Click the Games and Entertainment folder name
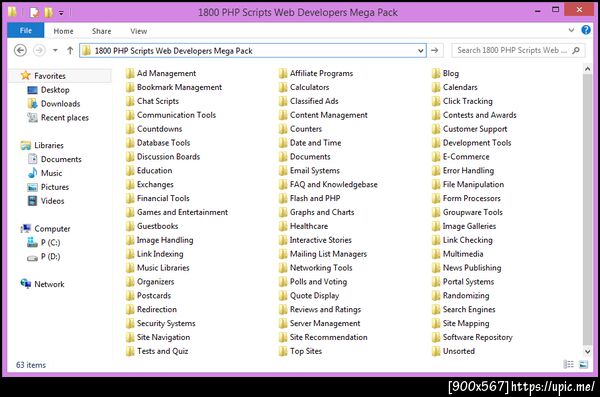600x397 pixels. [x=182, y=212]
